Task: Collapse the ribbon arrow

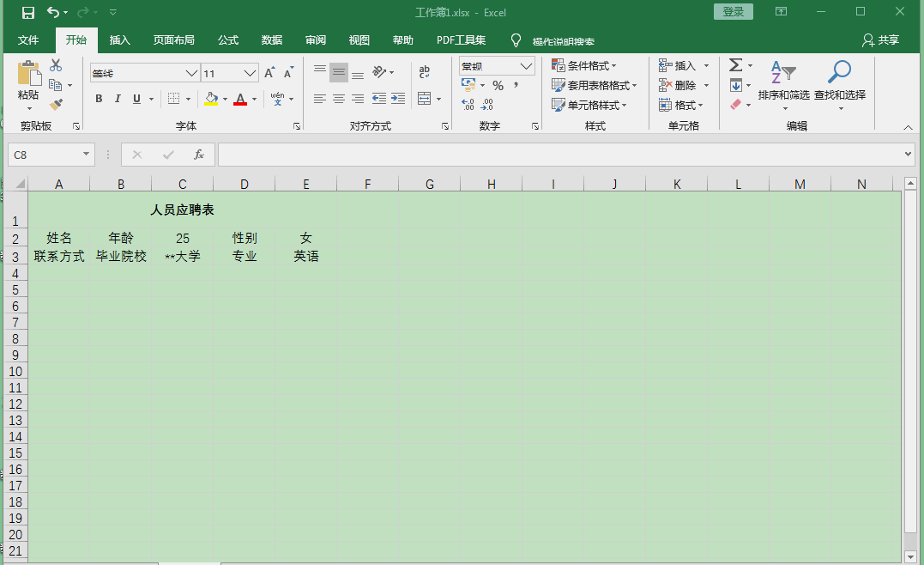Action: coord(908,127)
